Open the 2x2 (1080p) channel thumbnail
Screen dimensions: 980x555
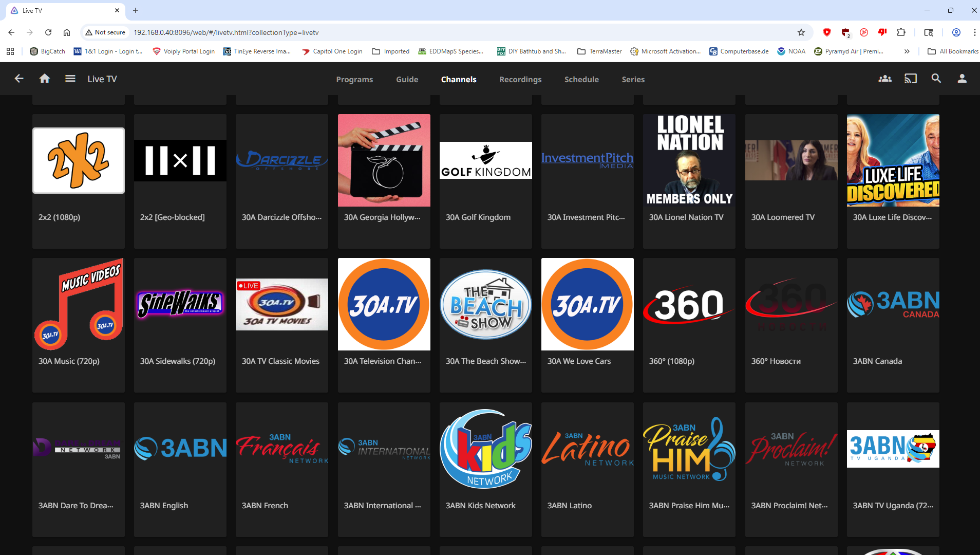pos(79,160)
